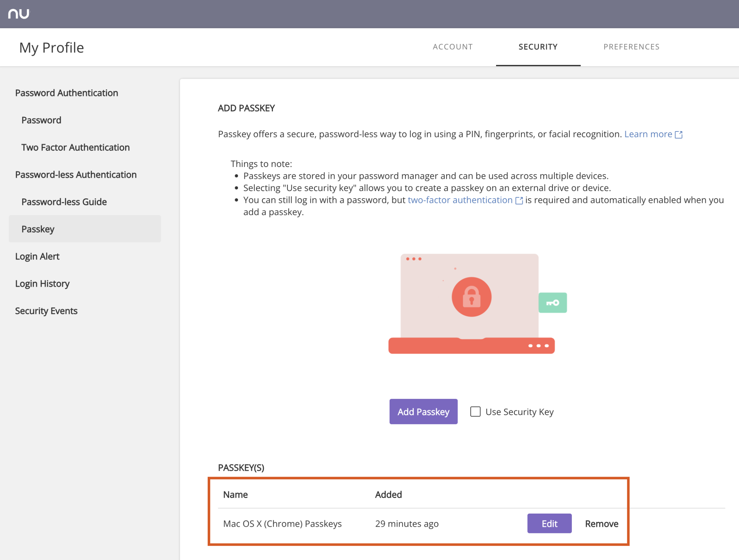Select Password Authentication in the sidebar
Screen dimensions: 739x560
point(67,93)
